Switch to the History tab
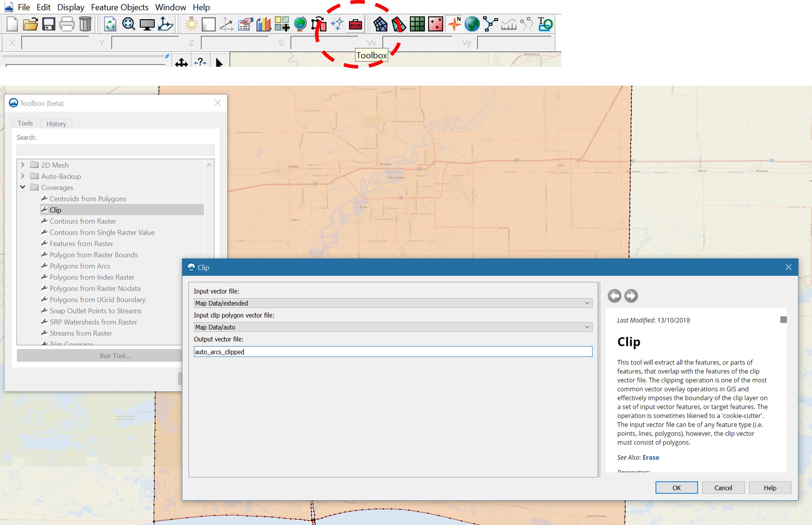The height and width of the screenshot is (525, 812). tap(56, 124)
